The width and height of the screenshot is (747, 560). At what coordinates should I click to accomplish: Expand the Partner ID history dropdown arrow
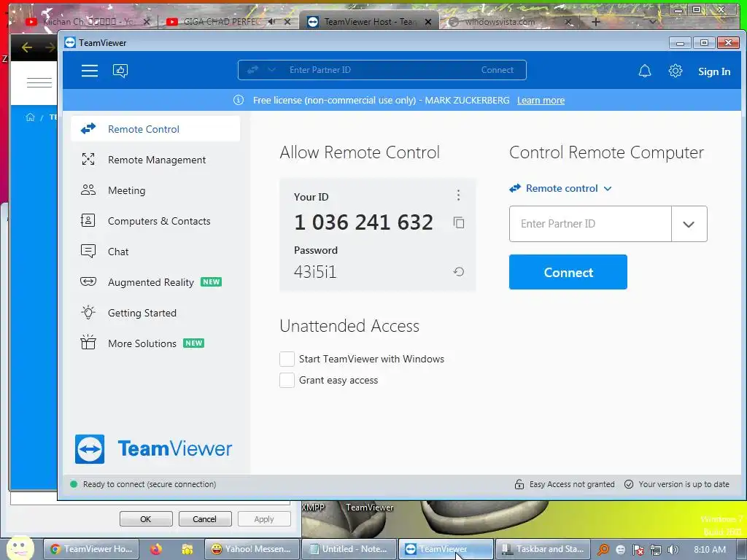[689, 224]
